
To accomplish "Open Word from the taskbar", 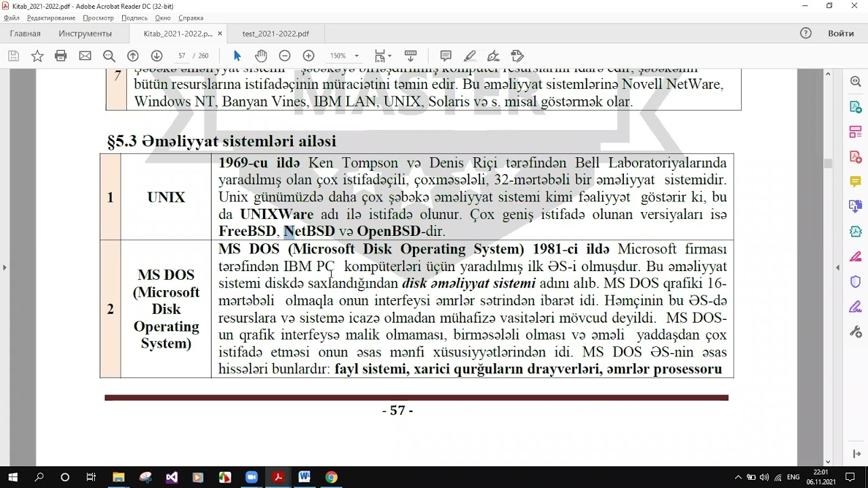I will pos(304,477).
